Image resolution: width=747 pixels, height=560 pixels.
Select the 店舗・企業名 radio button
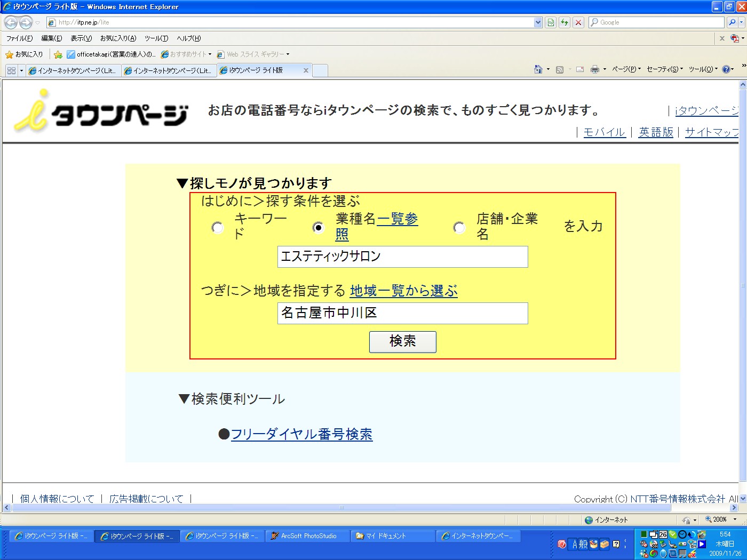[459, 228]
